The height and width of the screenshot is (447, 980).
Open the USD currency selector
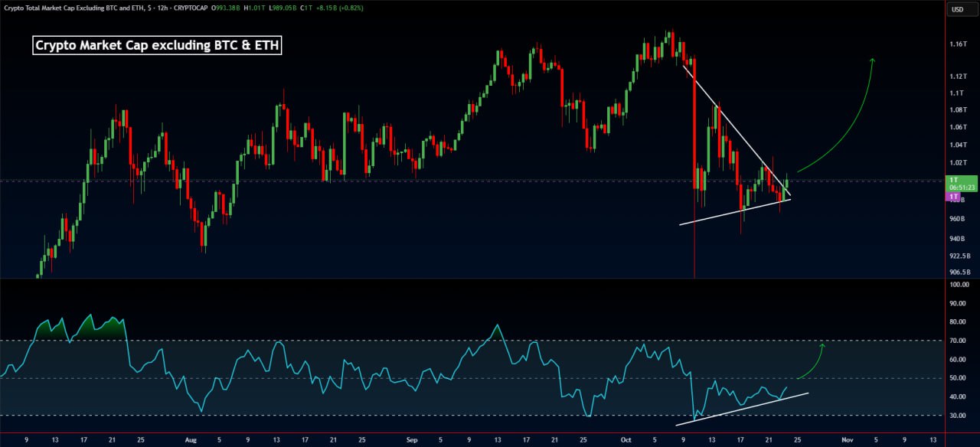(958, 10)
